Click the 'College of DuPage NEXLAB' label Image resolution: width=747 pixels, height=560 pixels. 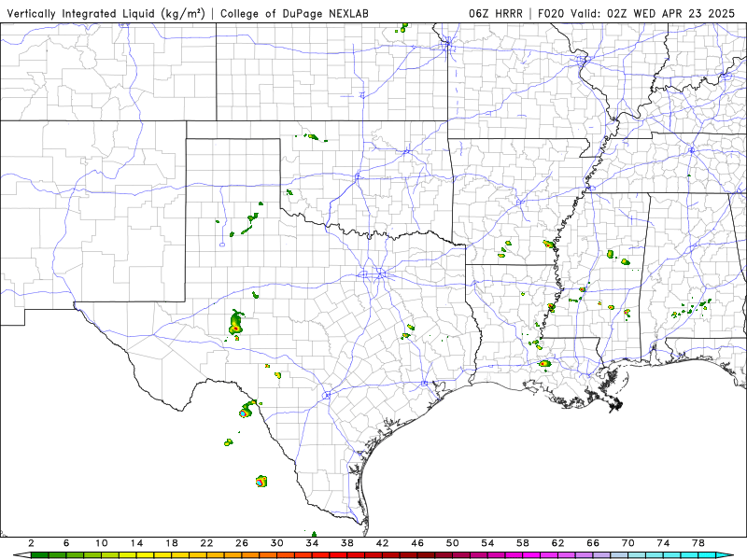coord(294,13)
